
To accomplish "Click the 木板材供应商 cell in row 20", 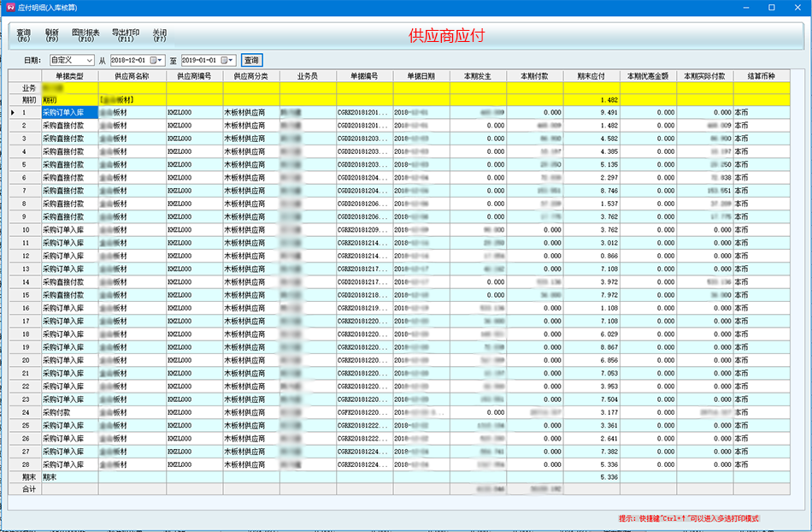I will click(251, 360).
